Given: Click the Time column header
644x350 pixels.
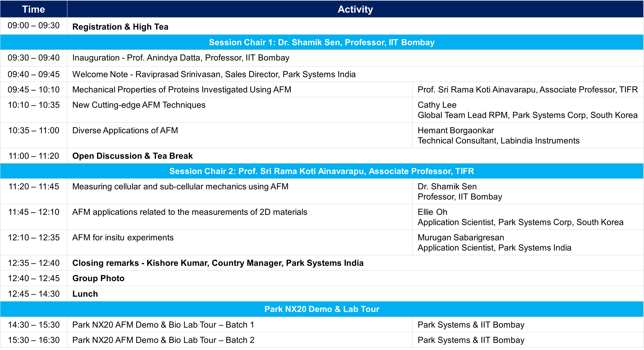Looking at the screenshot, I should pos(34,9).
